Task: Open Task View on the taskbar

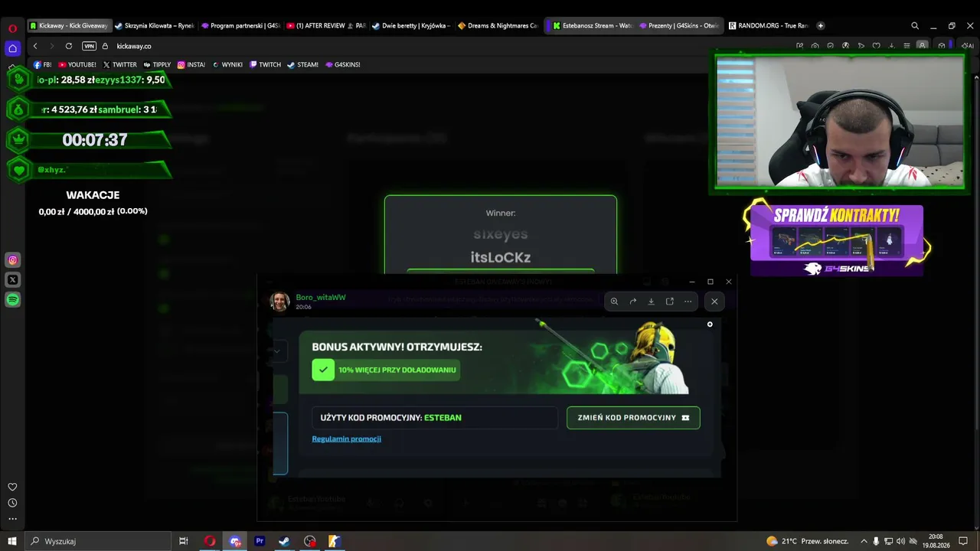Action: coord(184,541)
